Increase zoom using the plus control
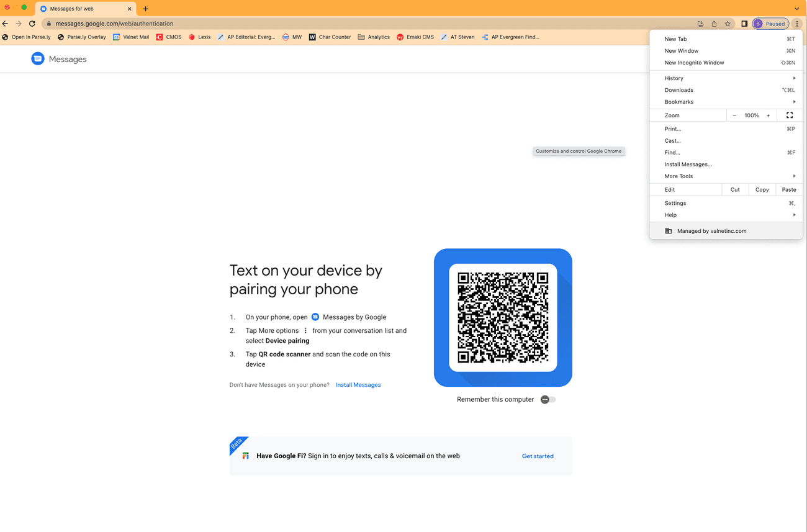The image size is (807, 532). tap(768, 115)
